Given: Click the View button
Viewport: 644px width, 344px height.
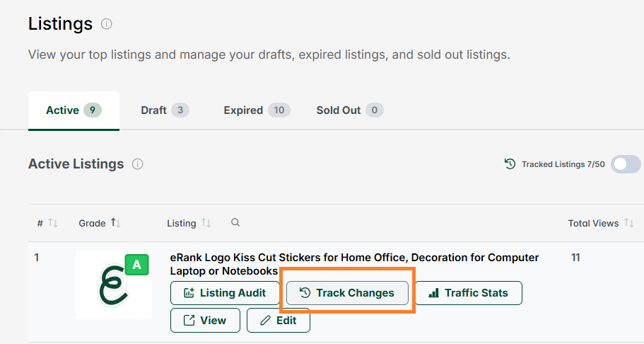Looking at the screenshot, I should pos(205,320).
